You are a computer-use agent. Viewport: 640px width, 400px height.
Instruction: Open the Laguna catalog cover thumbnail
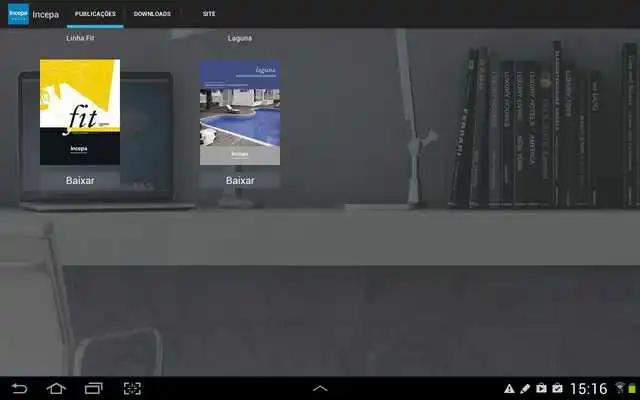pos(240,113)
